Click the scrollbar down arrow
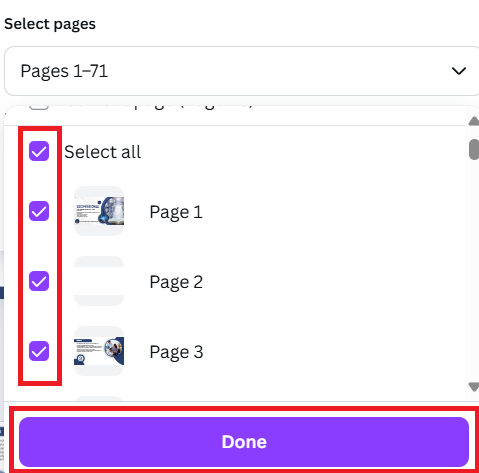 (474, 387)
